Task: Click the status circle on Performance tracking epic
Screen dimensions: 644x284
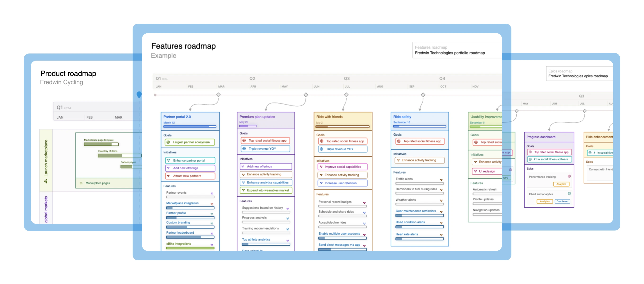Action: [569, 176]
